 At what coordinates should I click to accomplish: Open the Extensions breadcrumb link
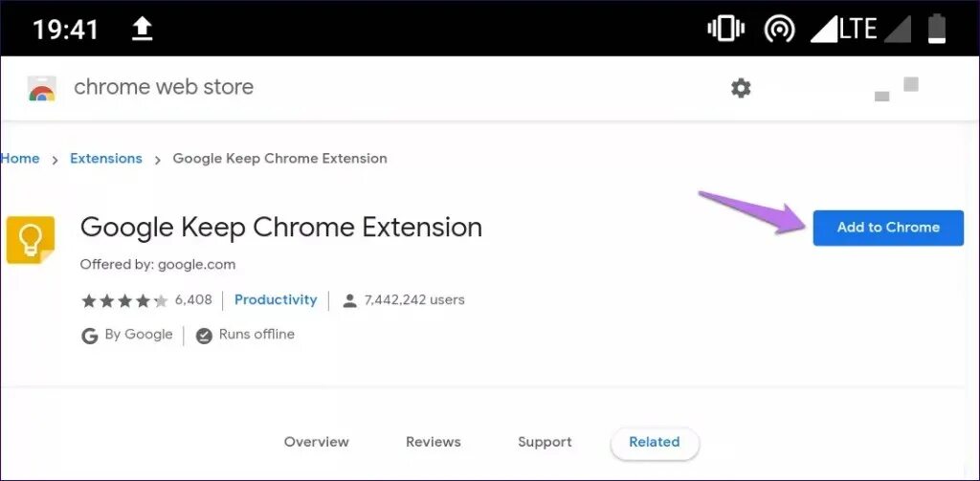pyautogui.click(x=106, y=159)
